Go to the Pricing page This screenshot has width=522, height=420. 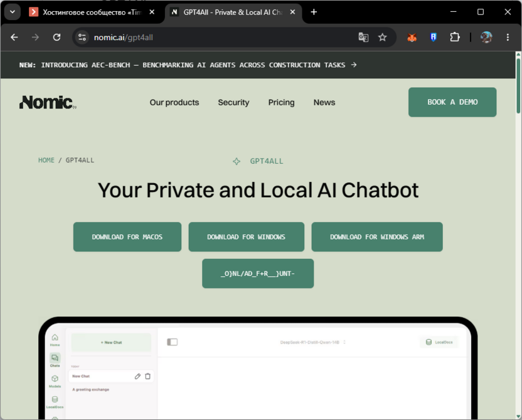(x=281, y=102)
